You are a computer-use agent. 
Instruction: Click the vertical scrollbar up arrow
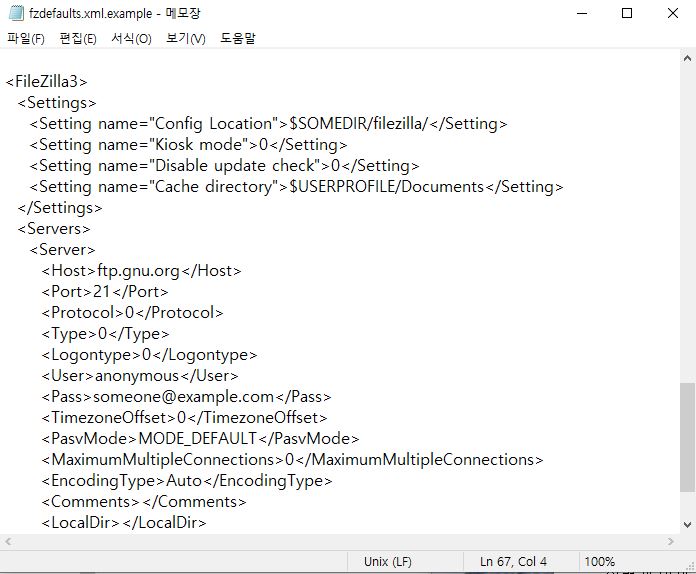point(688,58)
